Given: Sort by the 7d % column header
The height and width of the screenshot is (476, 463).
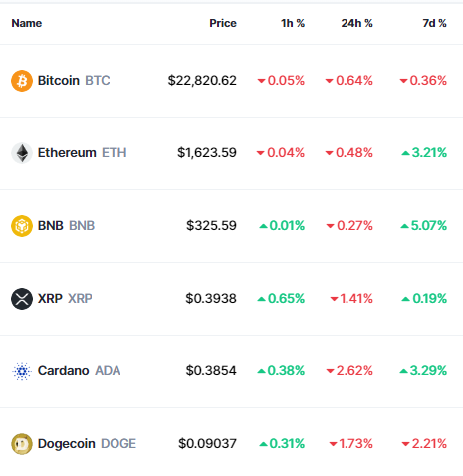Looking at the screenshot, I should tap(434, 23).
